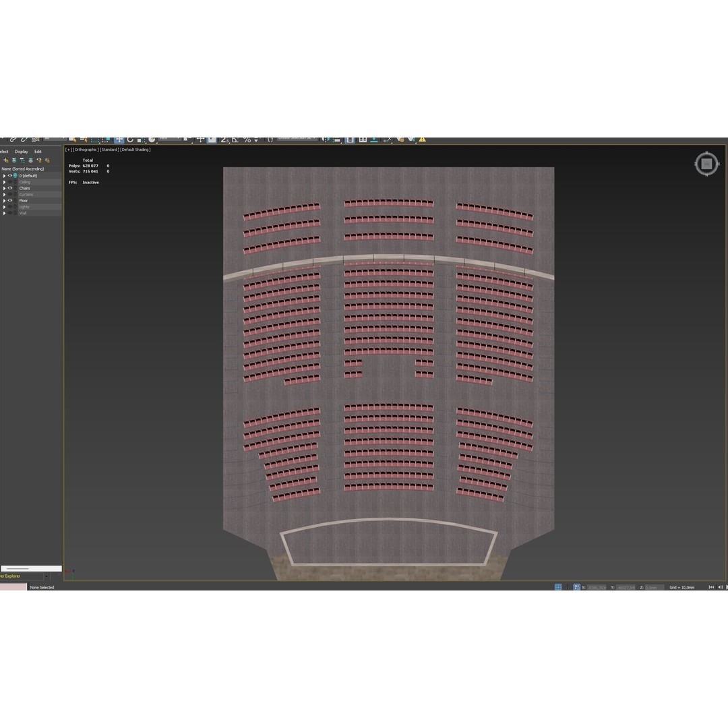728x728 pixels.
Task: Activate the Select and Rotate tool
Action: [x=131, y=140]
